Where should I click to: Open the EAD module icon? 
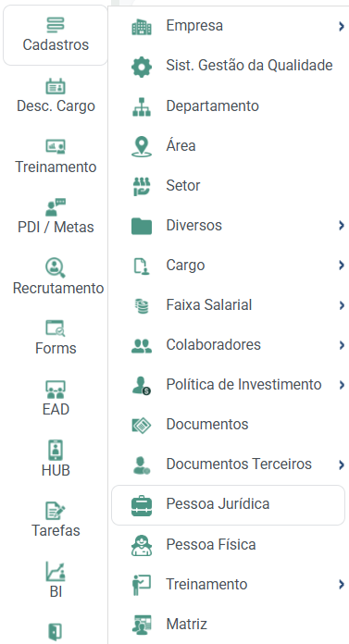(x=56, y=390)
